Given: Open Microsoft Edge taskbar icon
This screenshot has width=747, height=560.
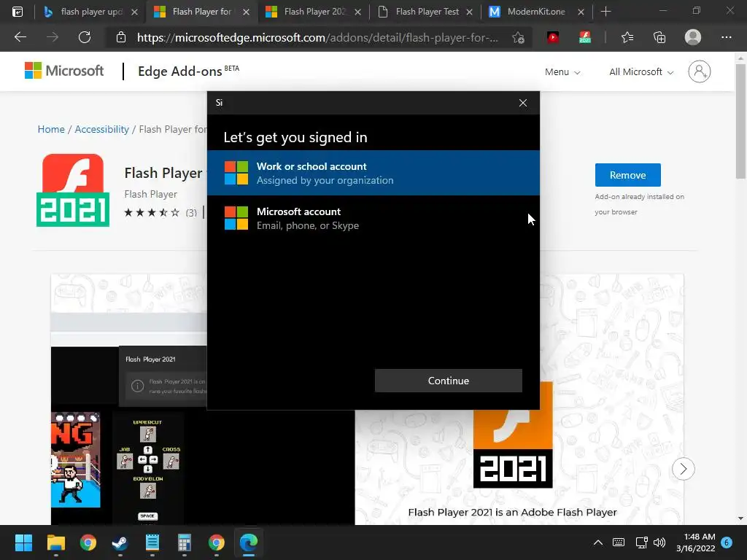Looking at the screenshot, I should (x=248, y=542).
